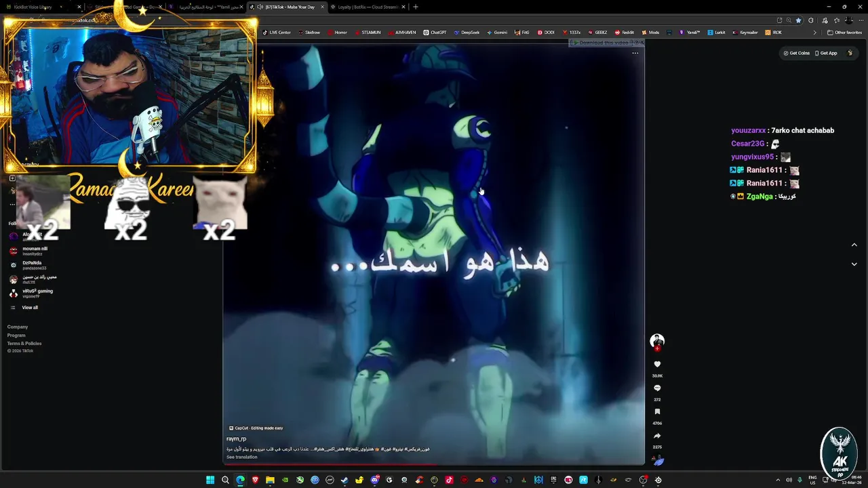Click the Get Coins button
Screen dimensions: 868x488
797,53
